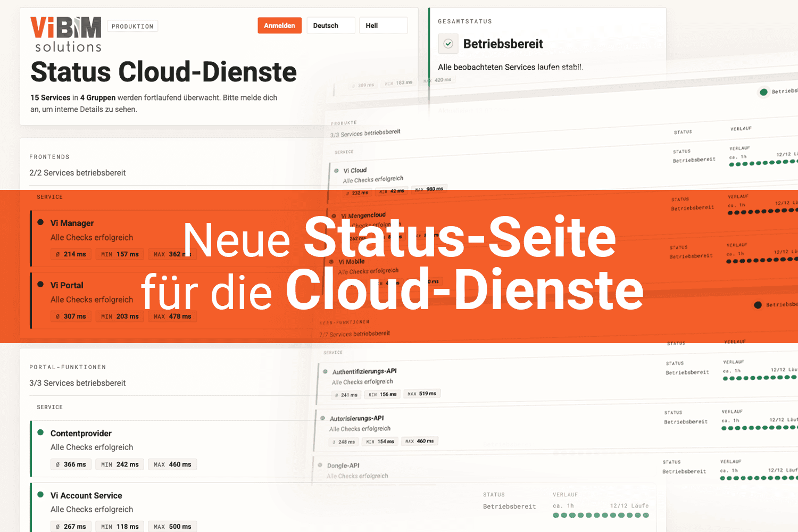Click the Verlauf dots in Vi Account Service row
This screenshot has width=798, height=532.
pyautogui.click(x=601, y=515)
